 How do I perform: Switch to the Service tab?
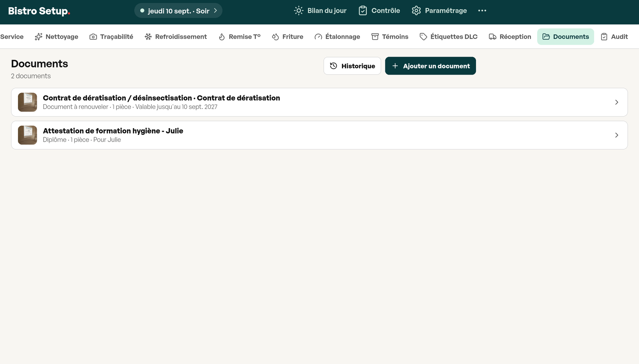[12, 37]
